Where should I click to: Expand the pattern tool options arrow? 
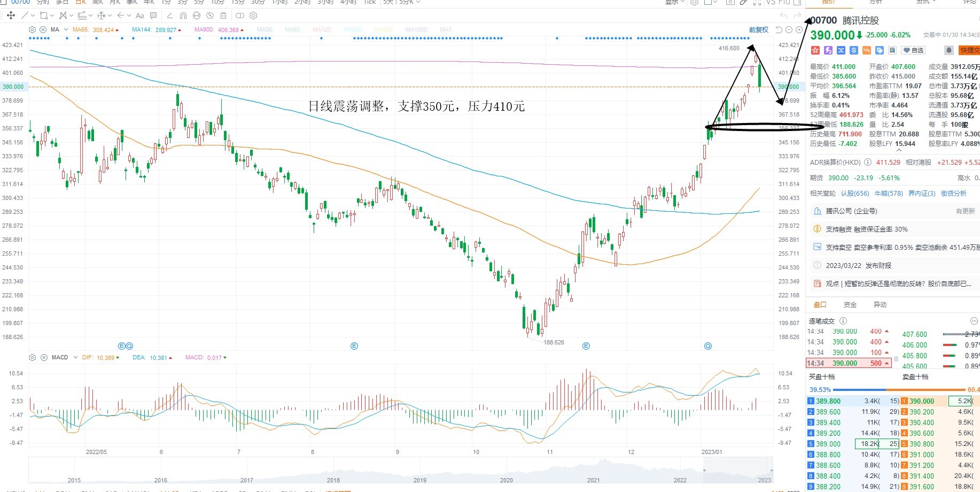(x=71, y=16)
